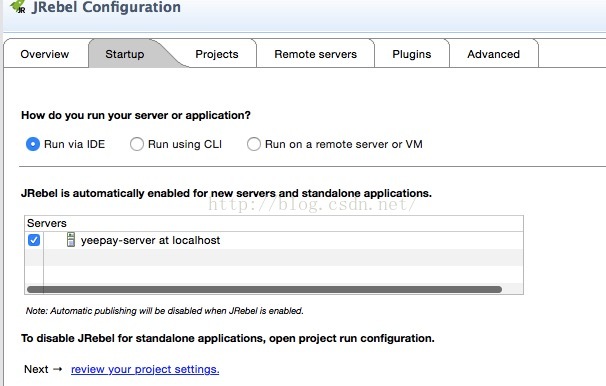Click the empty second row in servers table
This screenshot has width=606, height=386.
click(x=274, y=257)
